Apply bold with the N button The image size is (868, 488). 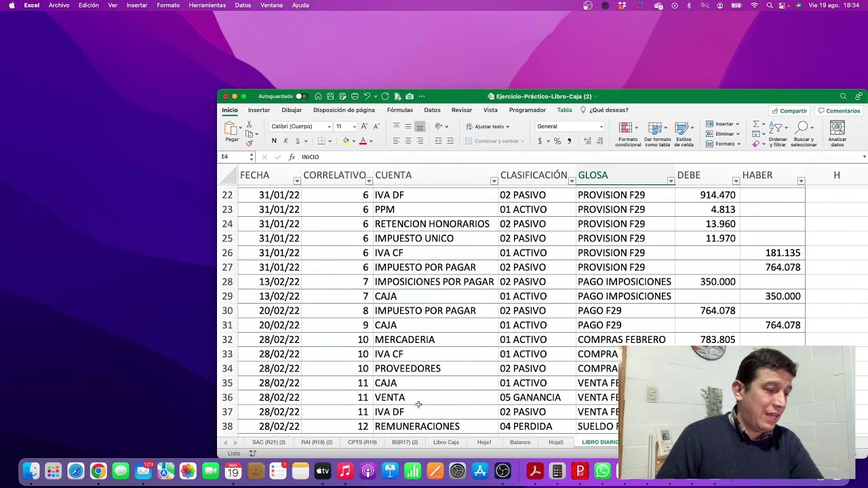click(x=274, y=141)
